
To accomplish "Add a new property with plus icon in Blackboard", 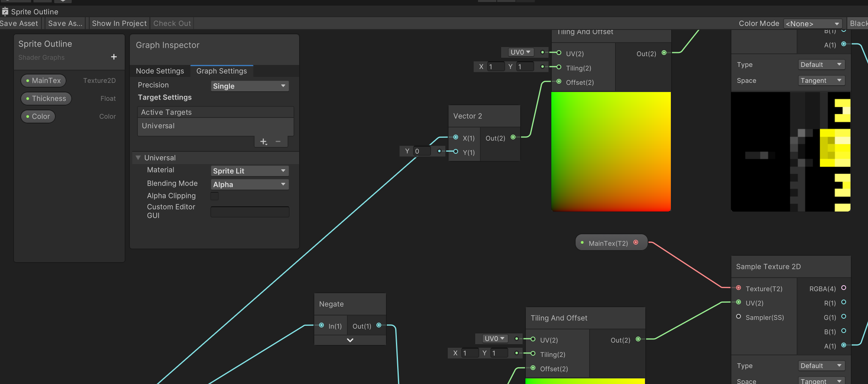I will click(x=114, y=57).
